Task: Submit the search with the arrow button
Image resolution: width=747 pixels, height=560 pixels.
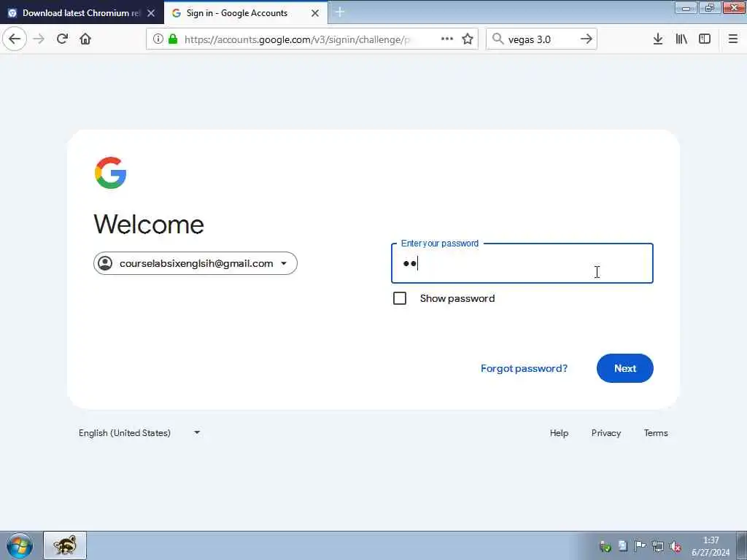Action: click(587, 39)
